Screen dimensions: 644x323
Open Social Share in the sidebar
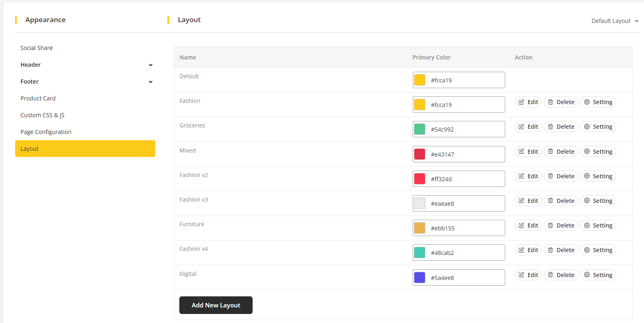point(36,48)
